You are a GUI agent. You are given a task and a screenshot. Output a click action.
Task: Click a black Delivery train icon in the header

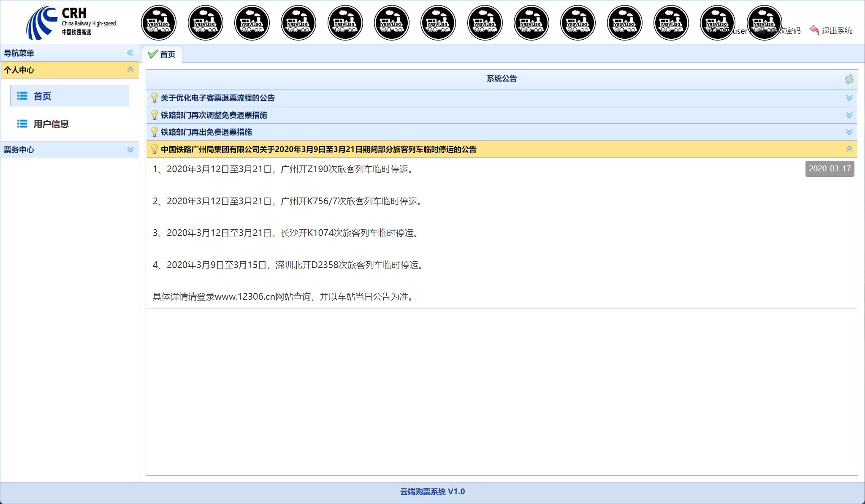(158, 22)
